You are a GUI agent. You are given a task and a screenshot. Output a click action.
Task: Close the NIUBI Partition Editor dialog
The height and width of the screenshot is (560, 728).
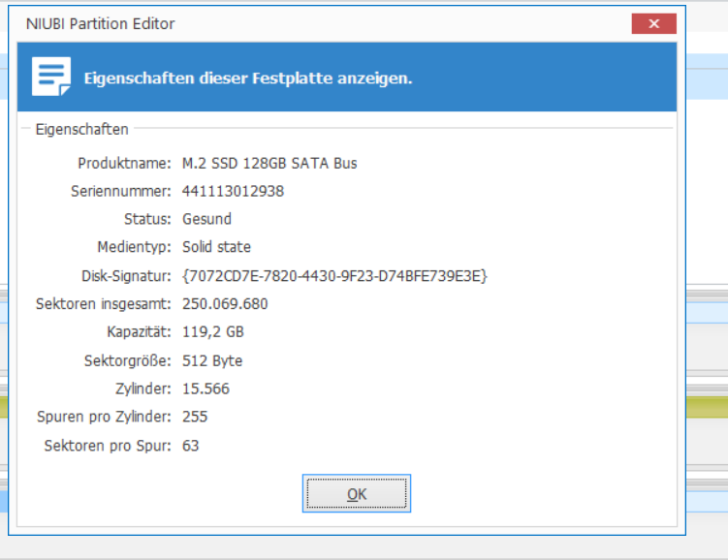pyautogui.click(x=653, y=23)
